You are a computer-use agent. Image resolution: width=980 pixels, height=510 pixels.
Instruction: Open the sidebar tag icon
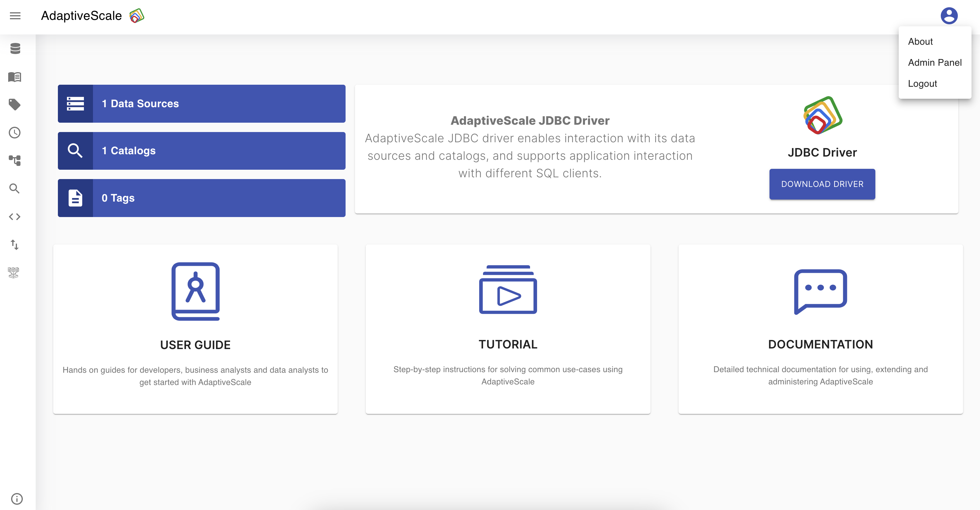15,105
